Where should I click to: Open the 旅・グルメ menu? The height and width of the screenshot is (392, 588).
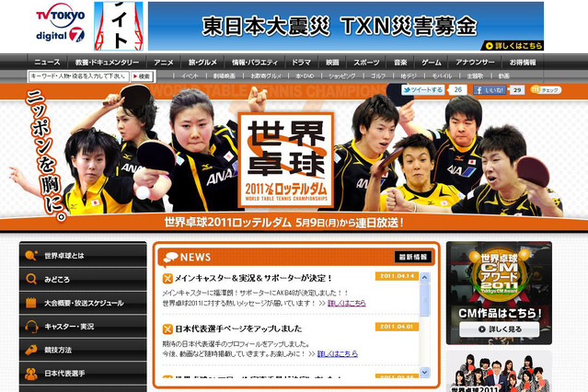pyautogui.click(x=202, y=63)
